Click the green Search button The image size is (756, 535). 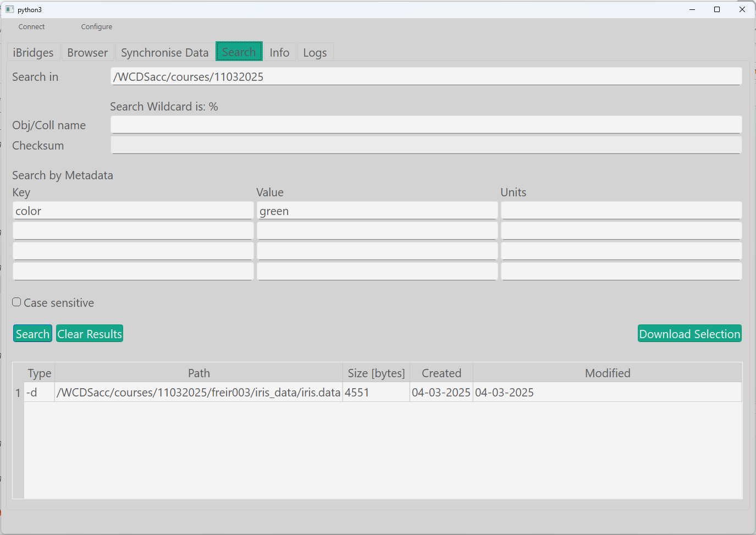tap(32, 334)
